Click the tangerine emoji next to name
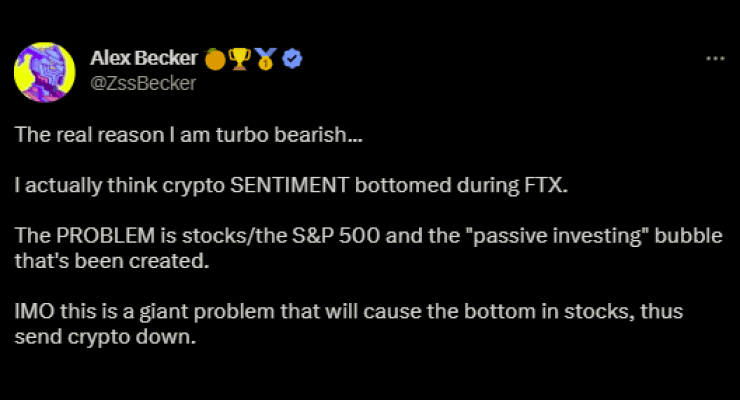This screenshot has height=400, width=740. 215,59
